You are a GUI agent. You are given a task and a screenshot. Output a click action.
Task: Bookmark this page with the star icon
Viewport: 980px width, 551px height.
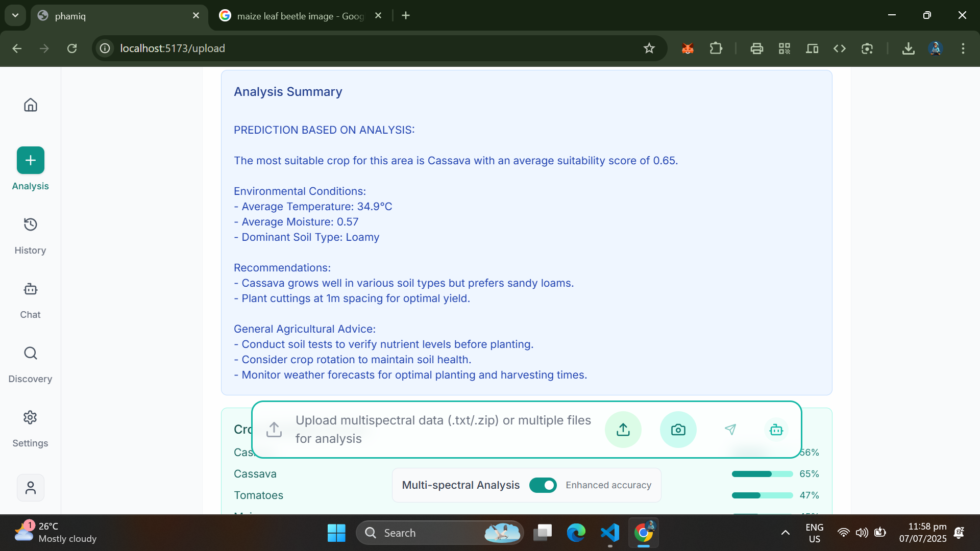(649, 48)
